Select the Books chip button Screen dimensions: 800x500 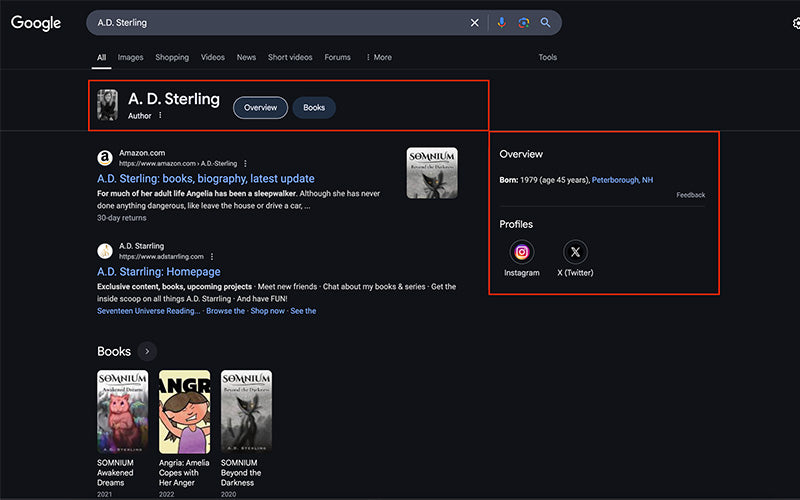tap(314, 108)
